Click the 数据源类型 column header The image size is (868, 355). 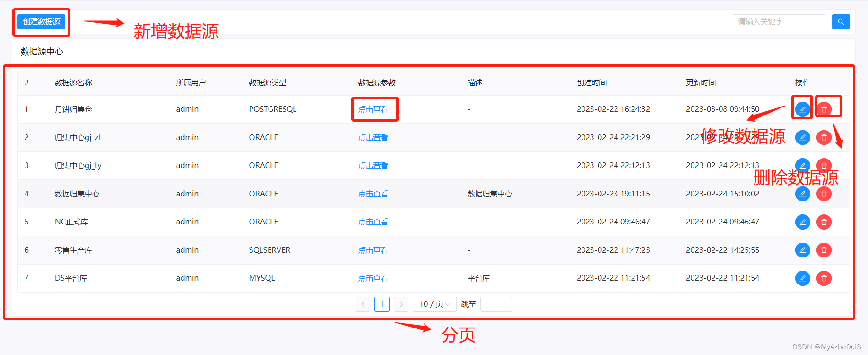[x=268, y=83]
